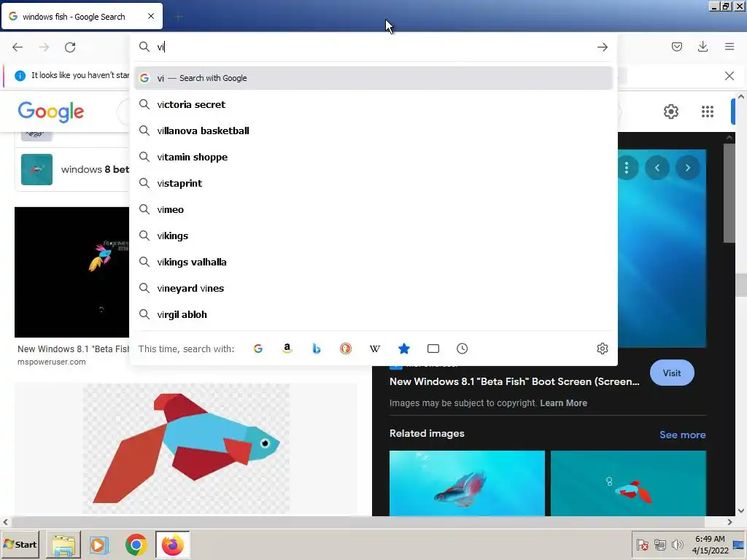This screenshot has height=560, width=747.
Task: Click the page scroll down arrow
Action: coord(741,510)
